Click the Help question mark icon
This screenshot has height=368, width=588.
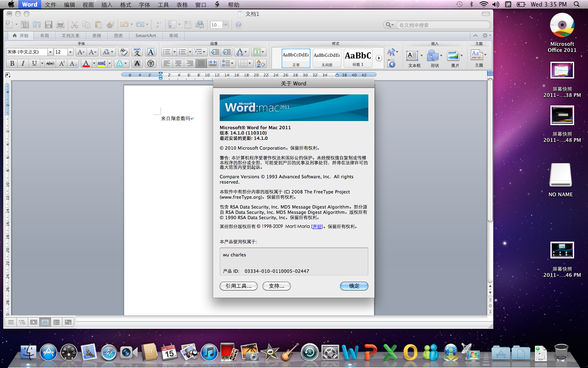(238, 25)
